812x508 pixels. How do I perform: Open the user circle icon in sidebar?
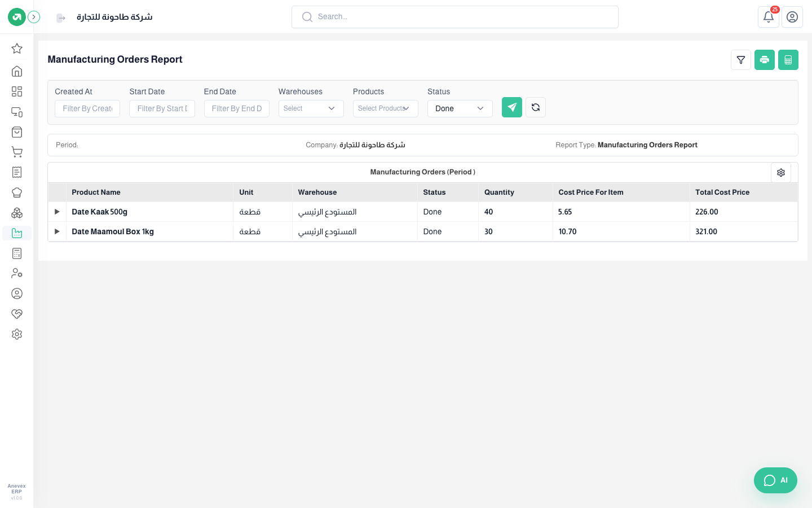pos(17,294)
